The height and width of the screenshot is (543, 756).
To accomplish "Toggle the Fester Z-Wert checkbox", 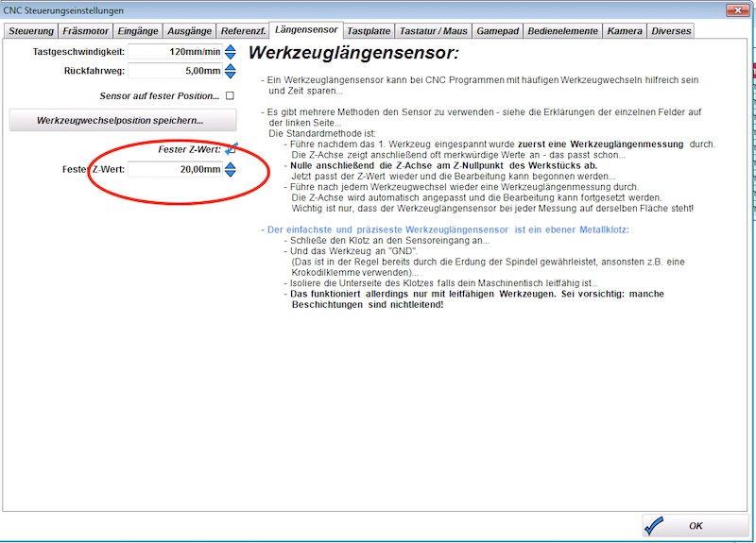I will click(231, 149).
